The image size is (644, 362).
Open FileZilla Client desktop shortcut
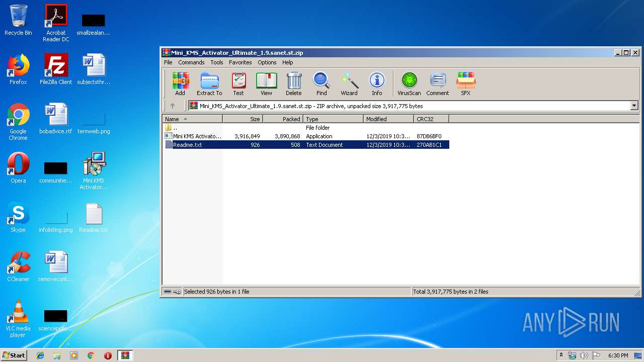(56, 69)
